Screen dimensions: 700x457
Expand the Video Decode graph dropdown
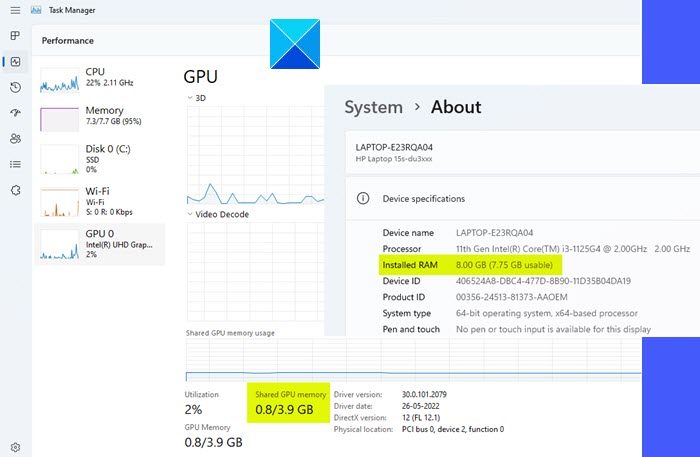click(x=190, y=214)
